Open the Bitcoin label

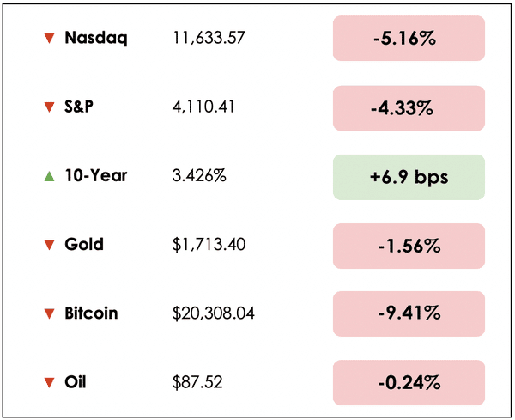tap(91, 313)
